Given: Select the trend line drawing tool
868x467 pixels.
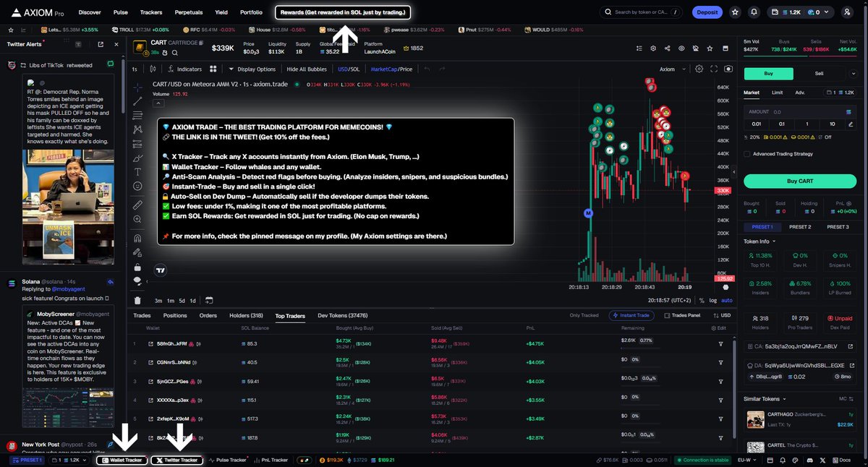Looking at the screenshot, I should (137, 102).
